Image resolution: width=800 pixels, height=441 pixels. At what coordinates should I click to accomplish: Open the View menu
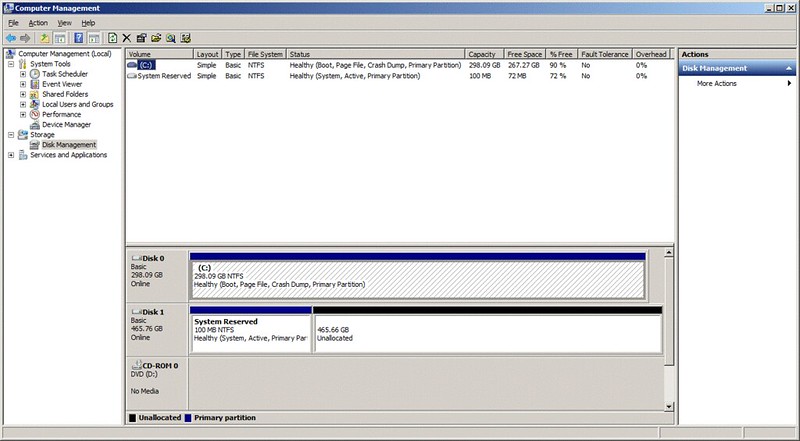tap(64, 22)
